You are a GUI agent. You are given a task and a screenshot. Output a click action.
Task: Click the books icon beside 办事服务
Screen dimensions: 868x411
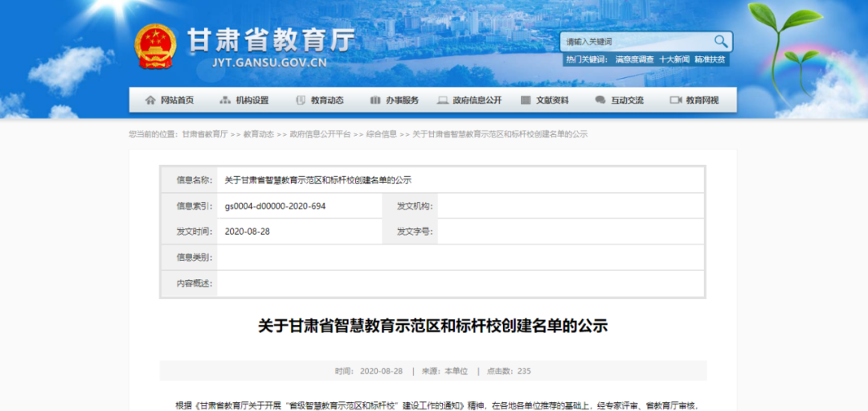coord(375,101)
